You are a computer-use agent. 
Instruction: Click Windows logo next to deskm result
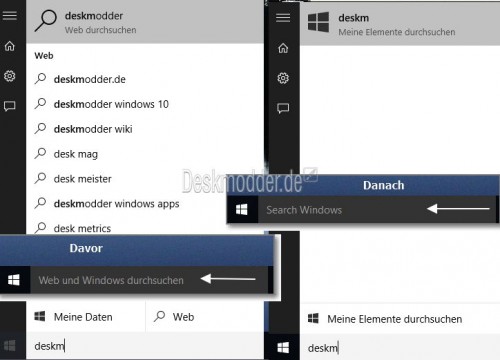(318, 22)
